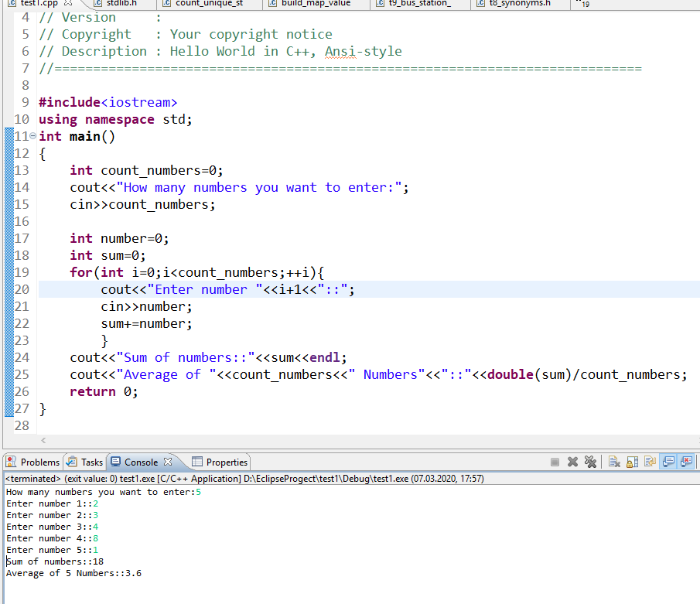
Task: Open the stdlib.h editor tab
Action: 121,3
